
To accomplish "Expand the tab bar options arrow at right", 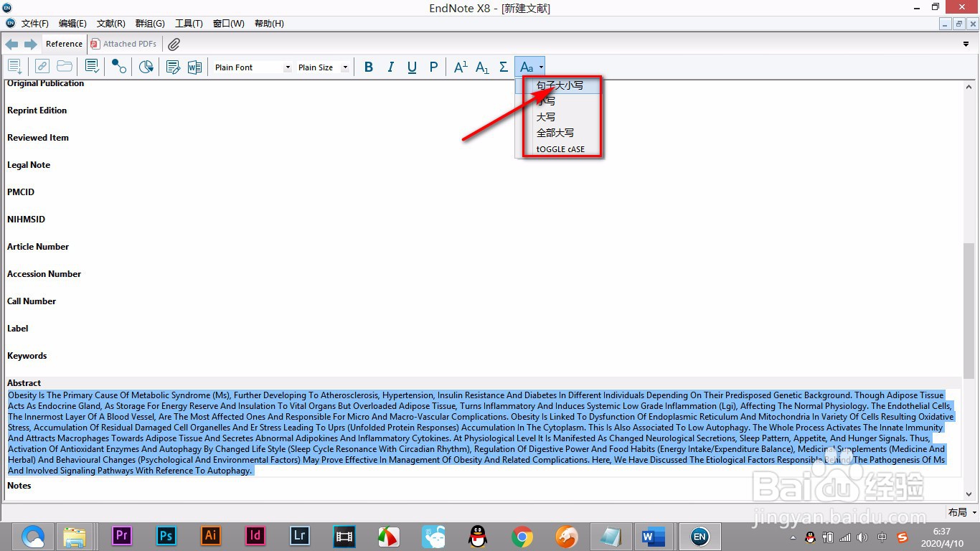I will 966,44.
